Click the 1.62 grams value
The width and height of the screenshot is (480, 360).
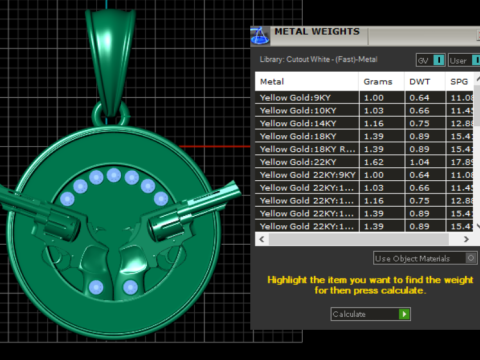pos(374,162)
